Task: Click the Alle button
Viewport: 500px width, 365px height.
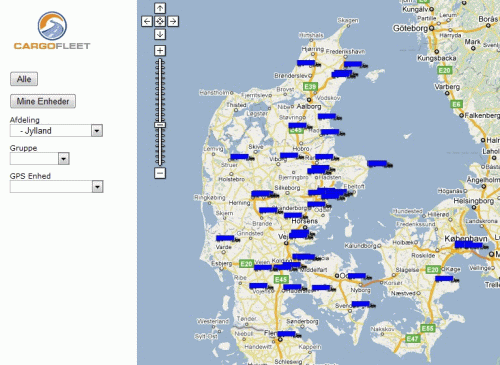Action: [x=24, y=79]
